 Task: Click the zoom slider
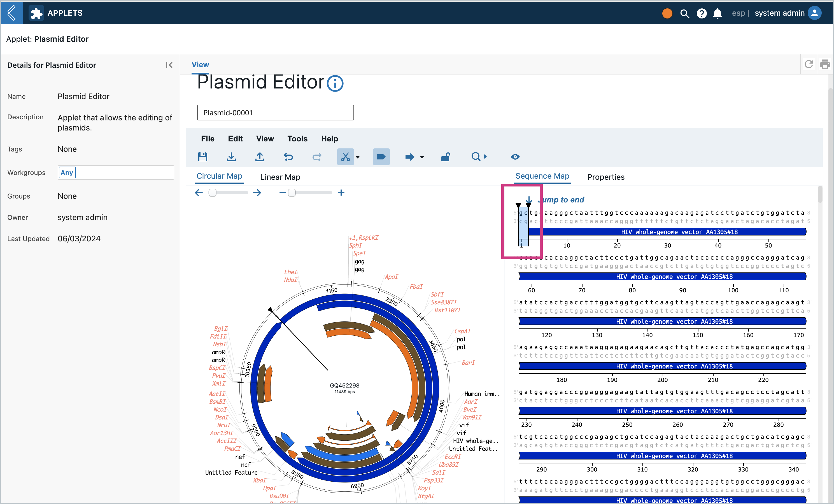310,193
